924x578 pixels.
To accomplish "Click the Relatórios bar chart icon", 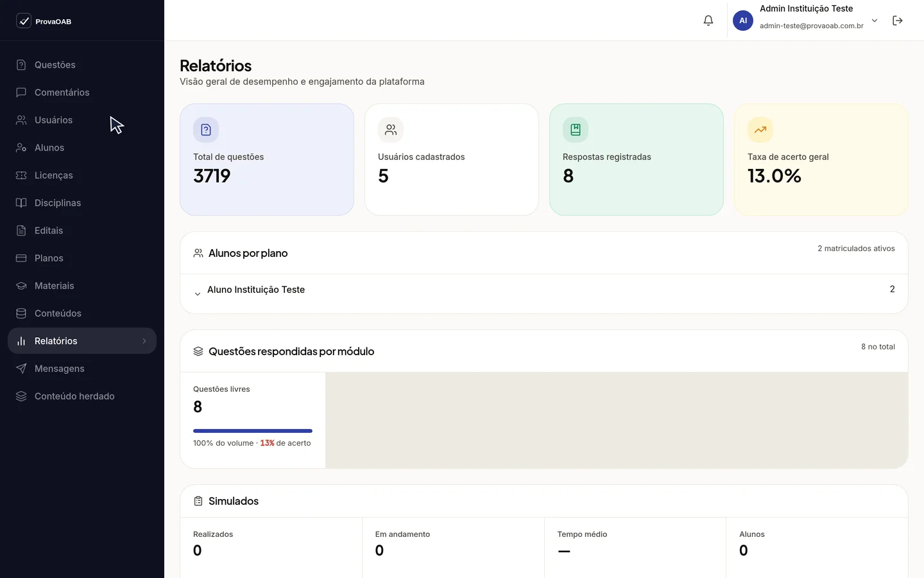I will pos(21,341).
